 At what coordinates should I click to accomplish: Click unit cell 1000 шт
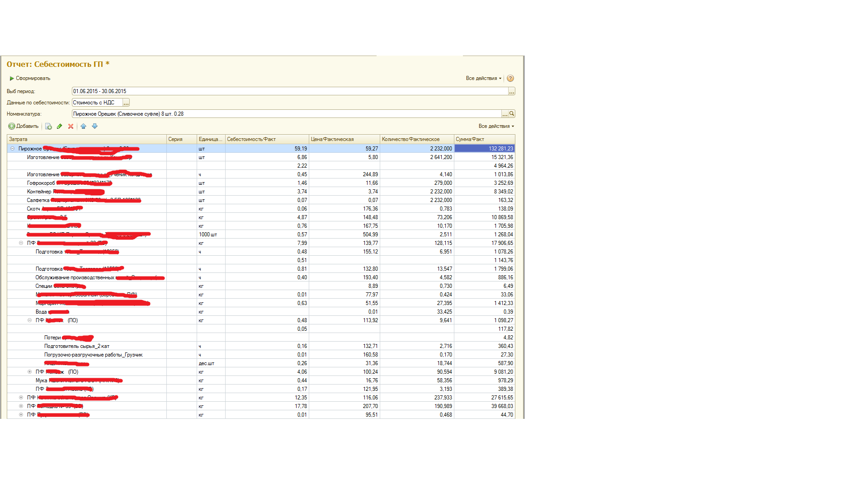pos(211,235)
